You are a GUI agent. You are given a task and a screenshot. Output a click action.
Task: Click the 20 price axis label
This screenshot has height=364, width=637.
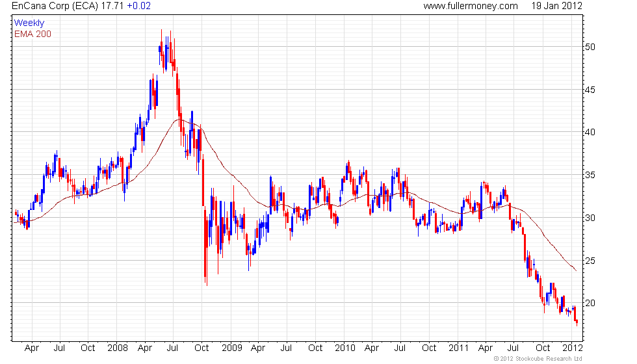tap(590, 303)
